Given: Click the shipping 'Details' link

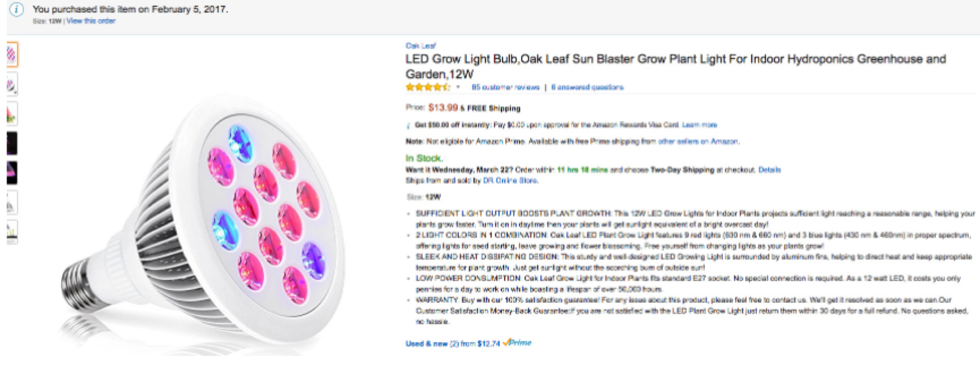Looking at the screenshot, I should pos(769,170).
